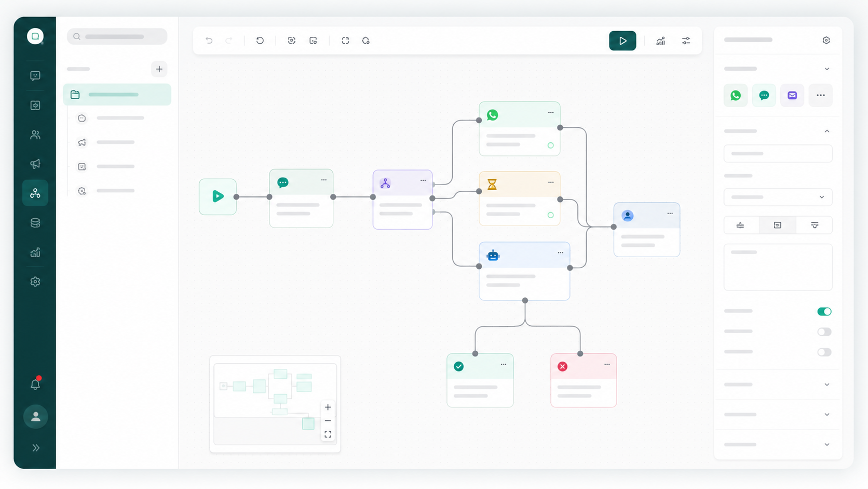Open the success node three-dot menu

click(504, 364)
